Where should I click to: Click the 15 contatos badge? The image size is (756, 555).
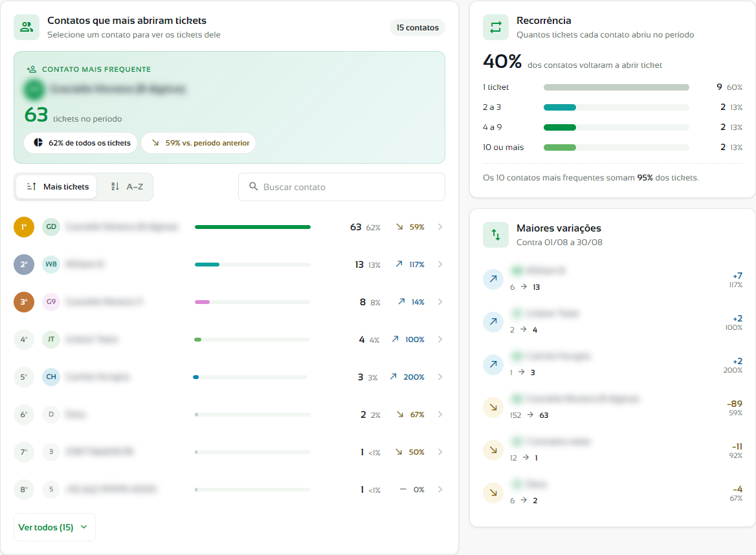click(x=417, y=27)
